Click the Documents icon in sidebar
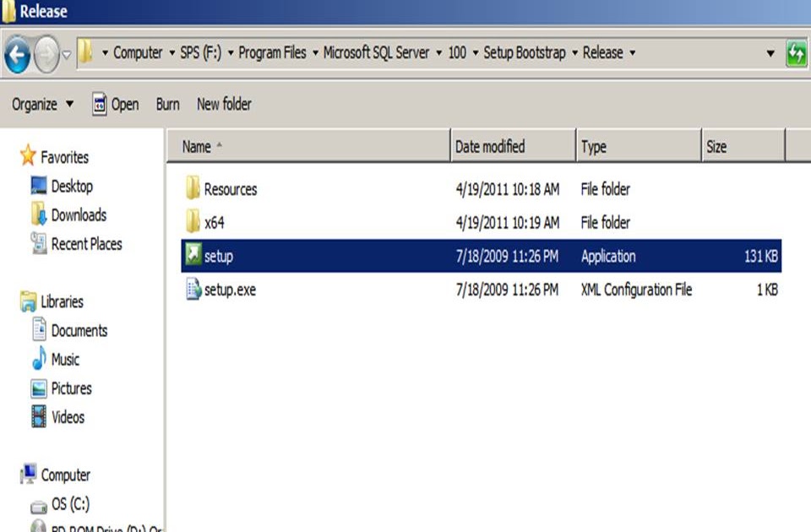 click(x=39, y=328)
